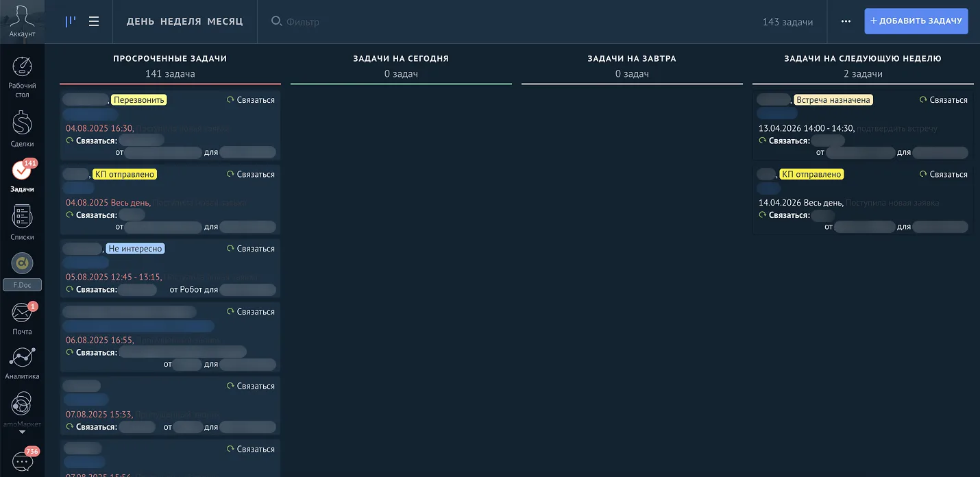Select the МЕСЯЦ view tab

225,21
